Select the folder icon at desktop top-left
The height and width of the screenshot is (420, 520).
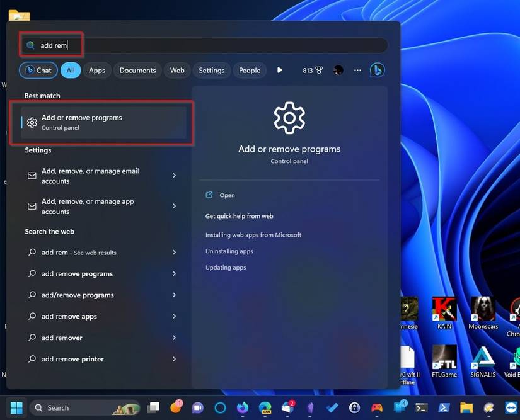click(20, 15)
